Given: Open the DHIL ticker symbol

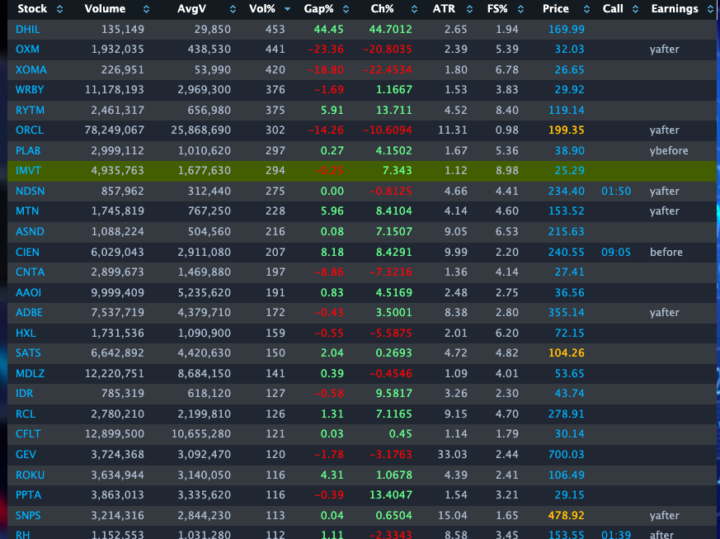Looking at the screenshot, I should click(x=28, y=29).
